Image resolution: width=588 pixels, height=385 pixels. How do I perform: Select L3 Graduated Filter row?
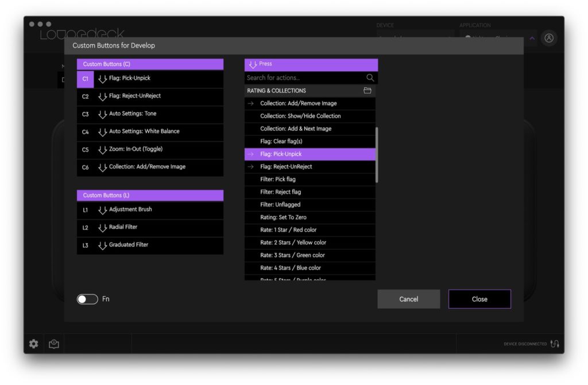point(150,245)
